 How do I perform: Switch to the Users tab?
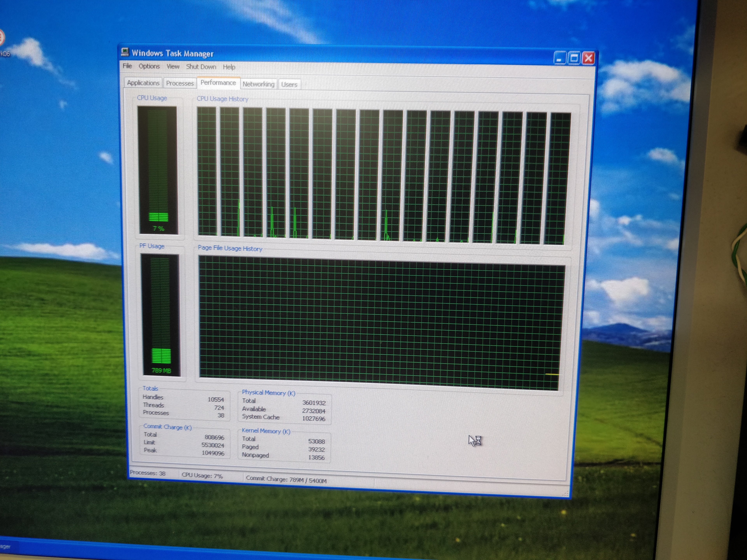(289, 84)
